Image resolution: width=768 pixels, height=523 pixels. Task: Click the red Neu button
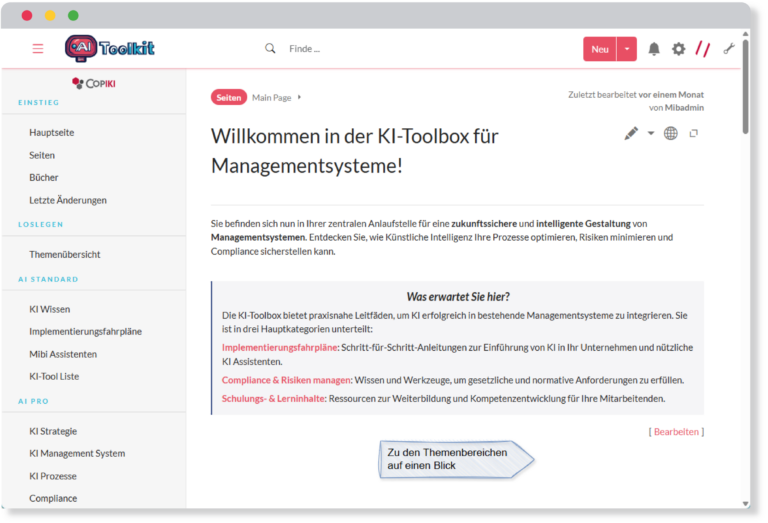pyautogui.click(x=600, y=49)
